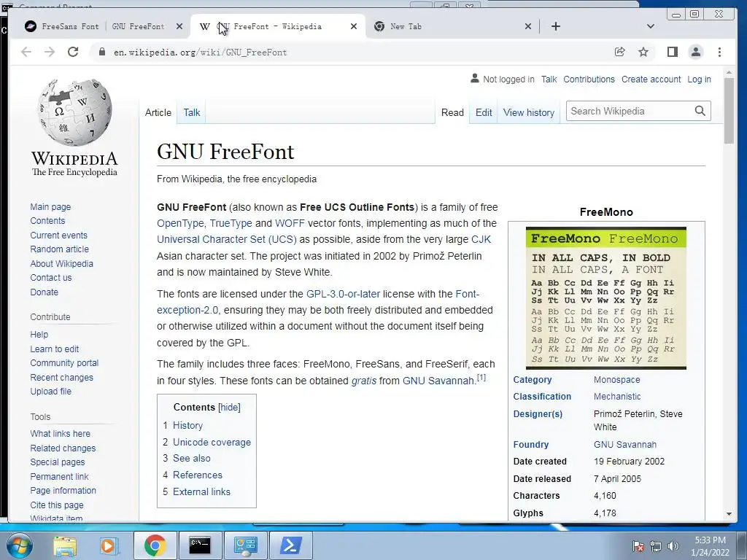Reload the Wikipedia page

point(73,52)
